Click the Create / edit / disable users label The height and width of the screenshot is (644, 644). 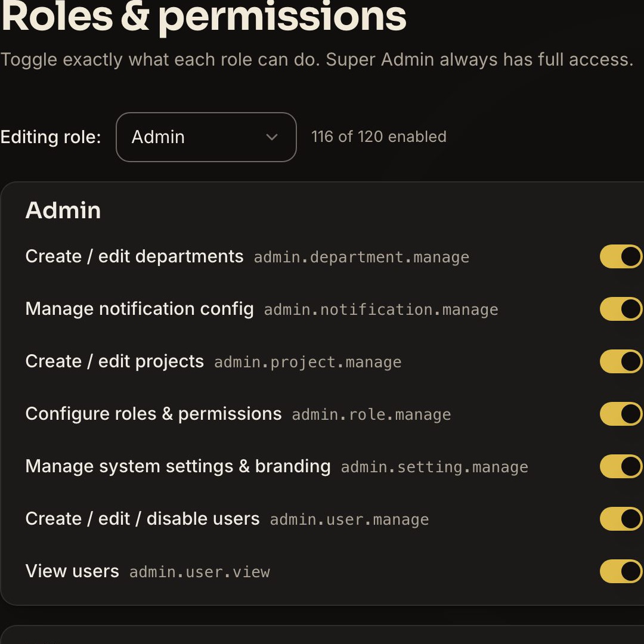(142, 519)
